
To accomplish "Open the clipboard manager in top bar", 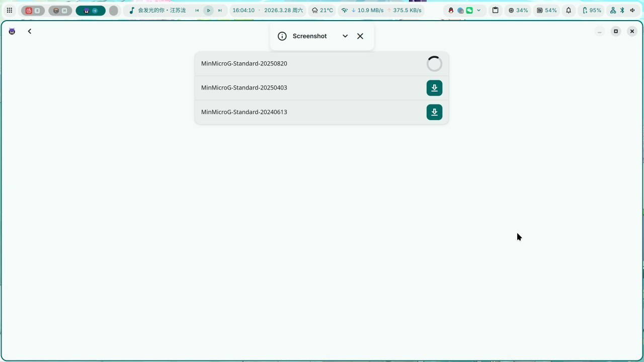I will [x=495, y=10].
